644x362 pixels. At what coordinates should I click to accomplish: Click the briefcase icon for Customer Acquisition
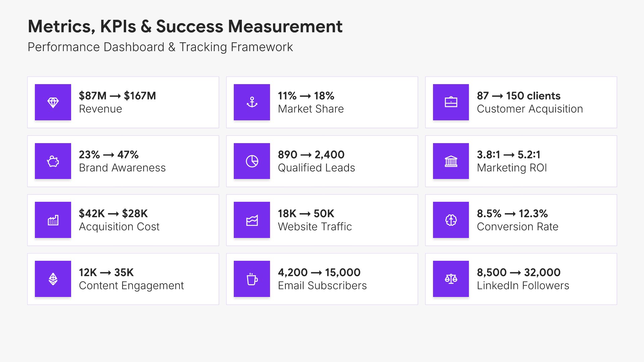(451, 102)
